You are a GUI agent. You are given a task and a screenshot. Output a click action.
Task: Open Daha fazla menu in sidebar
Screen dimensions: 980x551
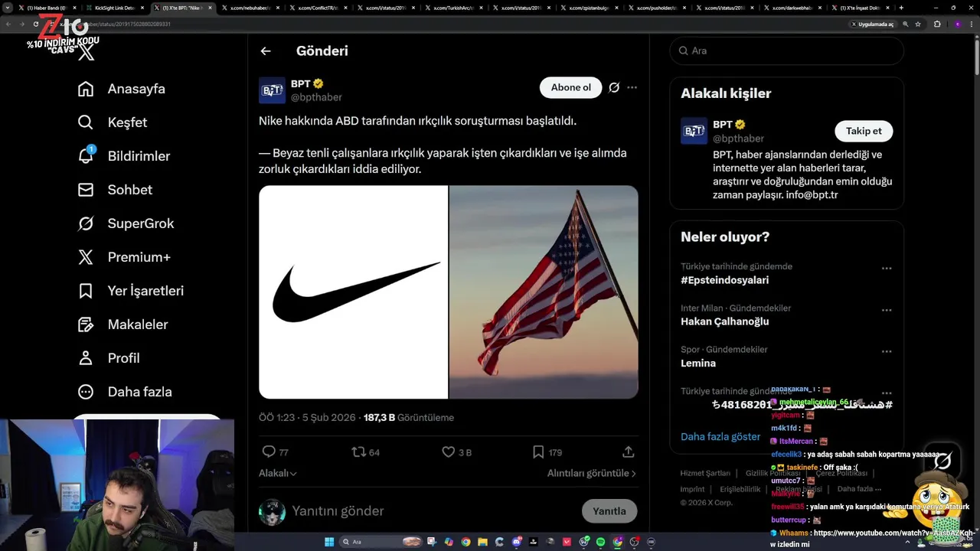pos(125,392)
